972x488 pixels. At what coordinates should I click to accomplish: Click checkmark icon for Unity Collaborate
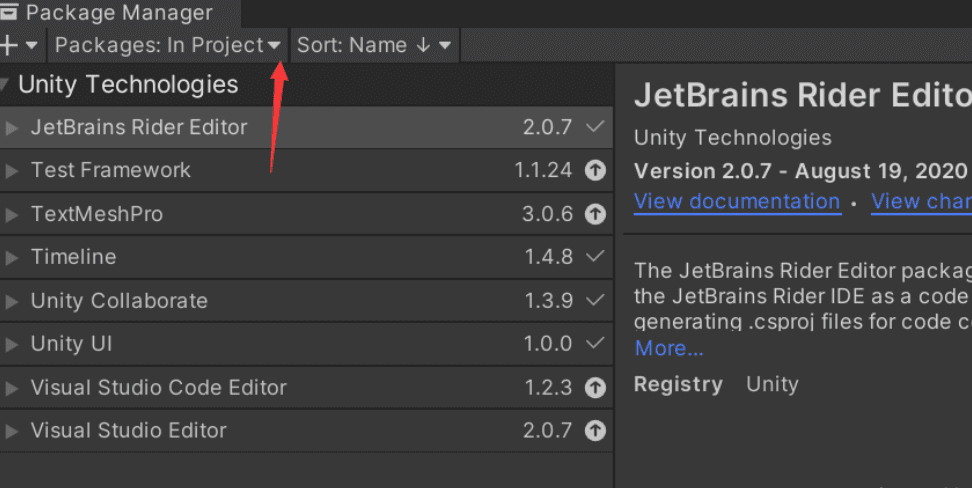tap(595, 301)
